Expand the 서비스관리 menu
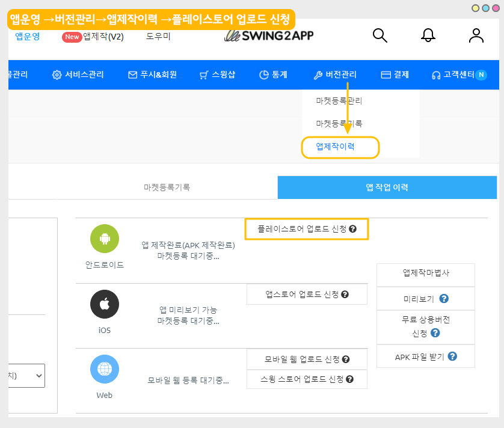This screenshot has height=428, width=504. pos(78,75)
